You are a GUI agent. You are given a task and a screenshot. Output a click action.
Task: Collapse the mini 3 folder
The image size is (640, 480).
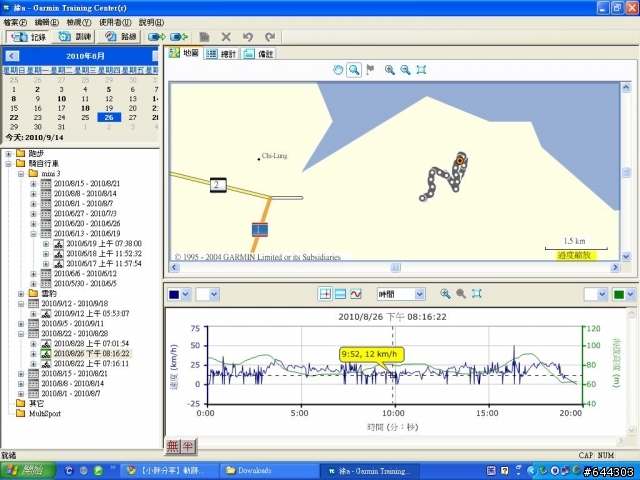(x=21, y=174)
